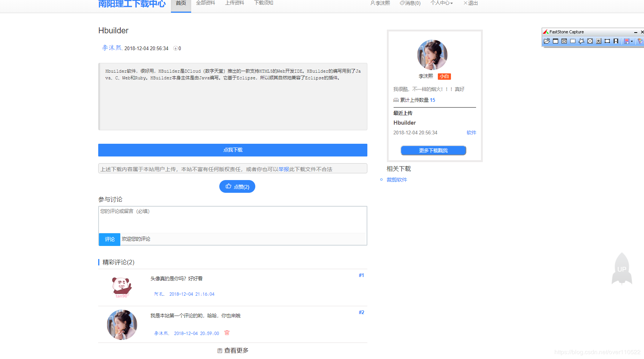Click the blue 点我下载 download button
The width and height of the screenshot is (644, 359).
pyautogui.click(x=232, y=150)
